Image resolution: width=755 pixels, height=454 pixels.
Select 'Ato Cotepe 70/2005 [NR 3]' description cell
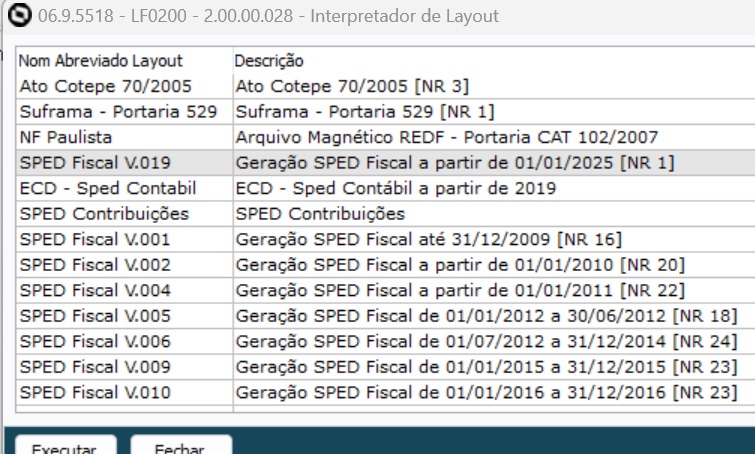[x=494, y=86]
